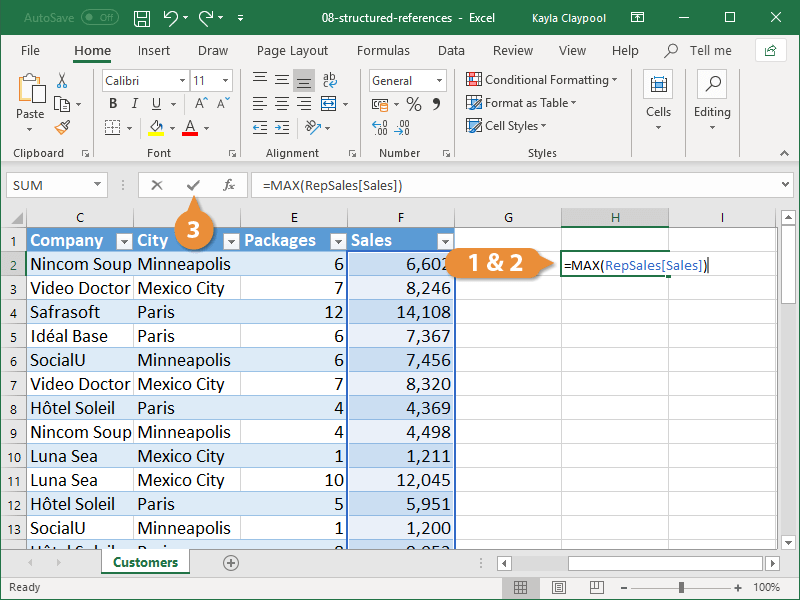Open the Sales column filter dropdown
The height and width of the screenshot is (600, 800).
[444, 240]
